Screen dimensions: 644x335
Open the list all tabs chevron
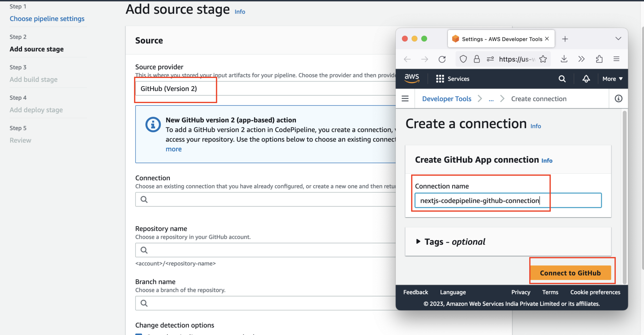tap(618, 38)
